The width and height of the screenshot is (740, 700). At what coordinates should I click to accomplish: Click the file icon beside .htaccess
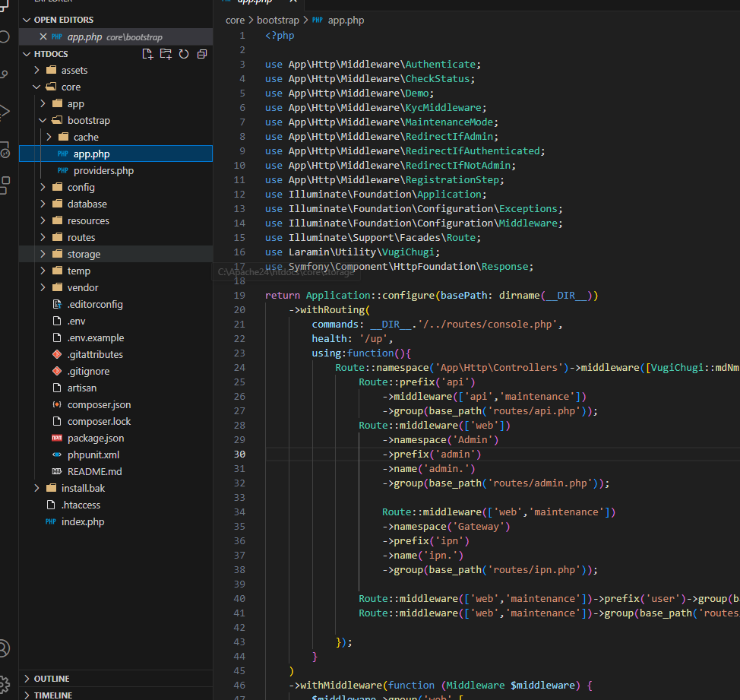[x=51, y=505]
